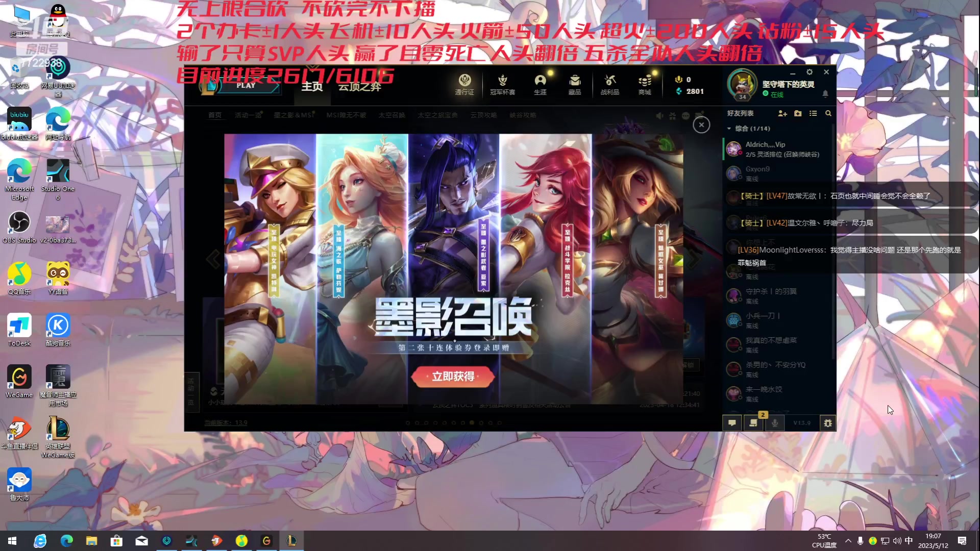This screenshot has width=980, height=551.
Task: Click the PLAY button
Action: (246, 86)
